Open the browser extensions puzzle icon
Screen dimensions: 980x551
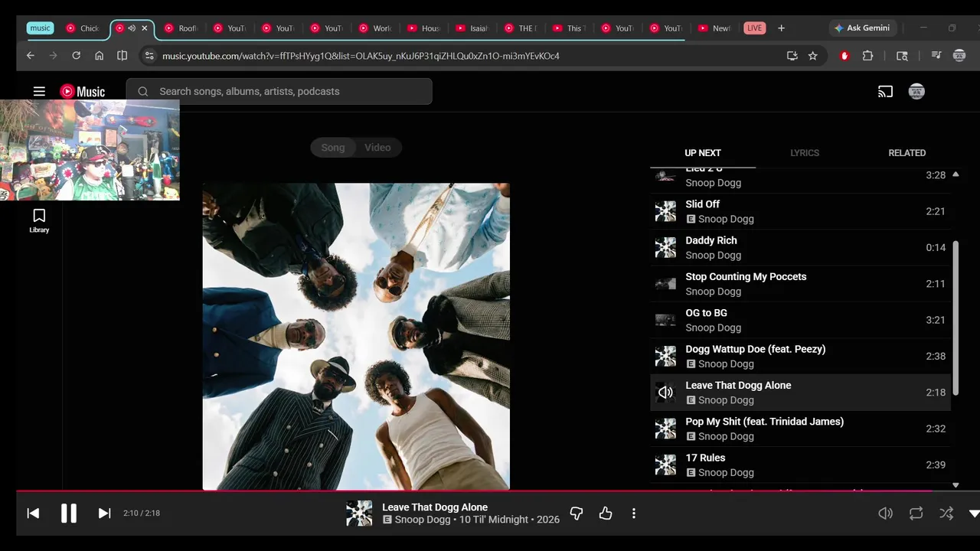pyautogui.click(x=867, y=56)
